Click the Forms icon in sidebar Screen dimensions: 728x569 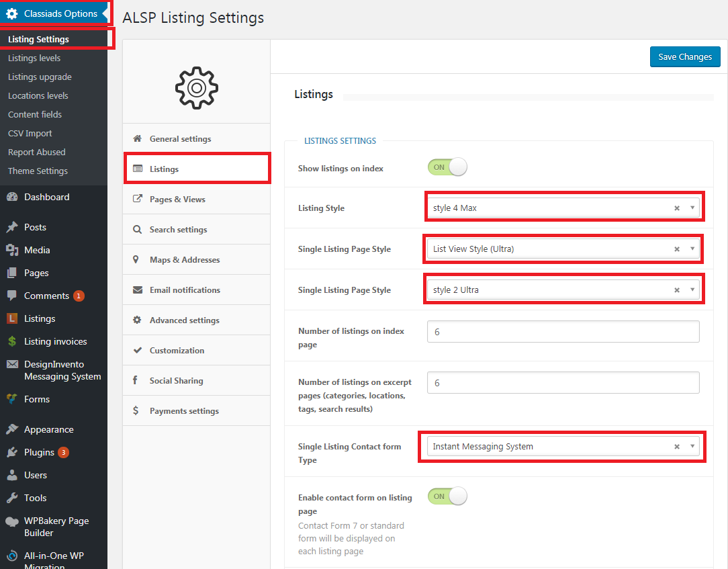(12, 399)
